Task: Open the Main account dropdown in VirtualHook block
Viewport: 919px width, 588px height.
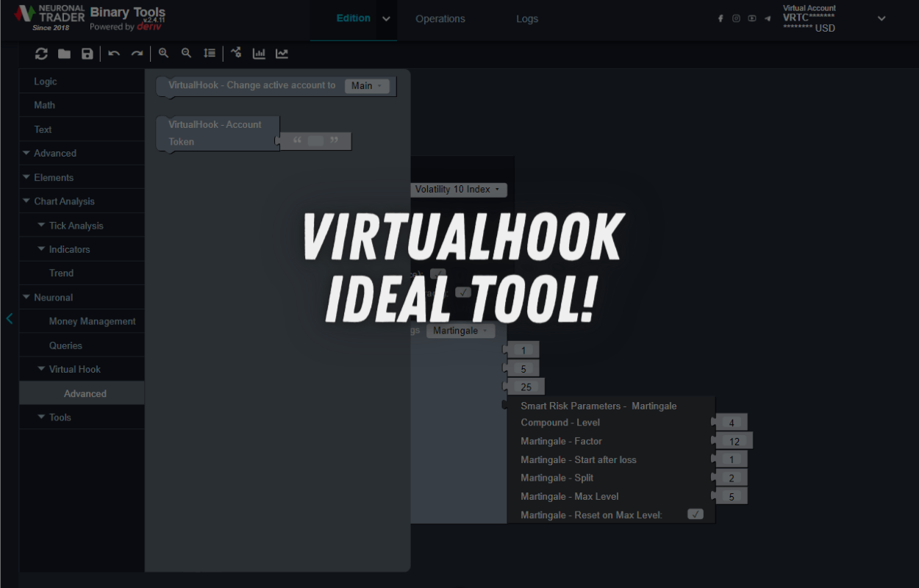Action: [366, 86]
